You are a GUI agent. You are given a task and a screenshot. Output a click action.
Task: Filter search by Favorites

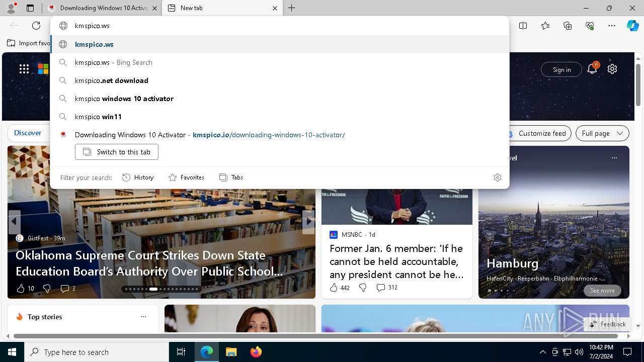(x=186, y=177)
